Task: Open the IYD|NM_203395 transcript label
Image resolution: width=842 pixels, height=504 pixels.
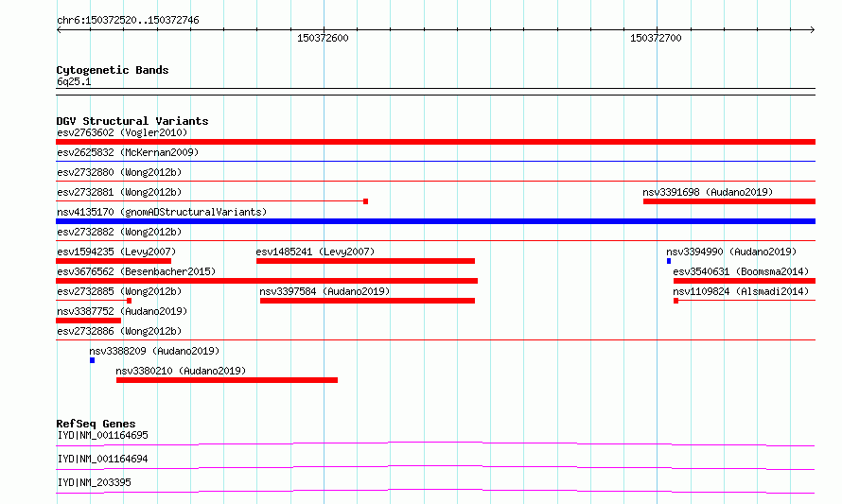Action: 94,482
